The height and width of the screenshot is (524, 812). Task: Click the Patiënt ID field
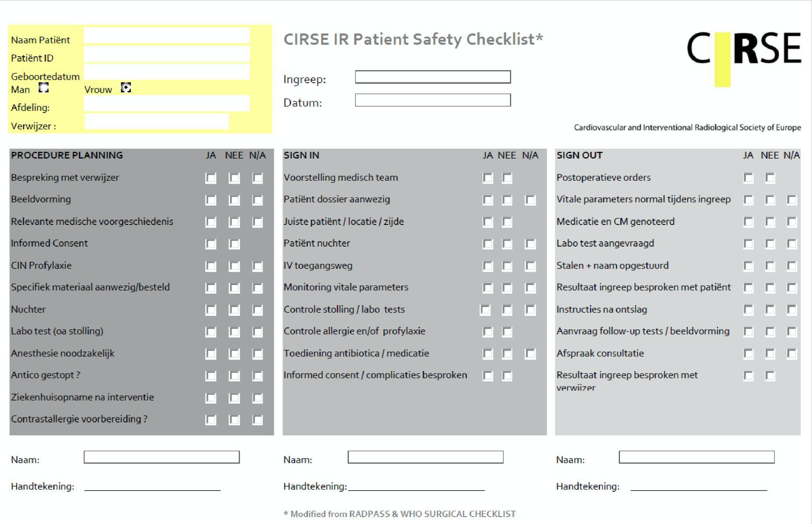click(167, 55)
